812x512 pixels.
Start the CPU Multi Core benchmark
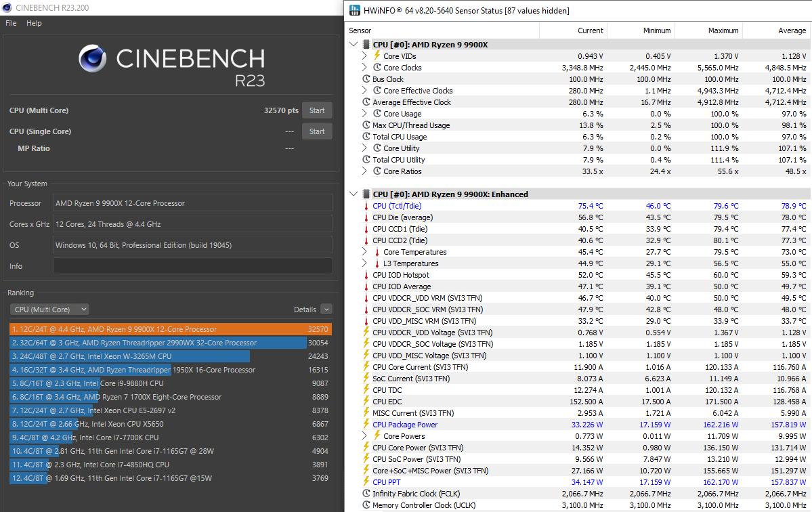(x=317, y=110)
